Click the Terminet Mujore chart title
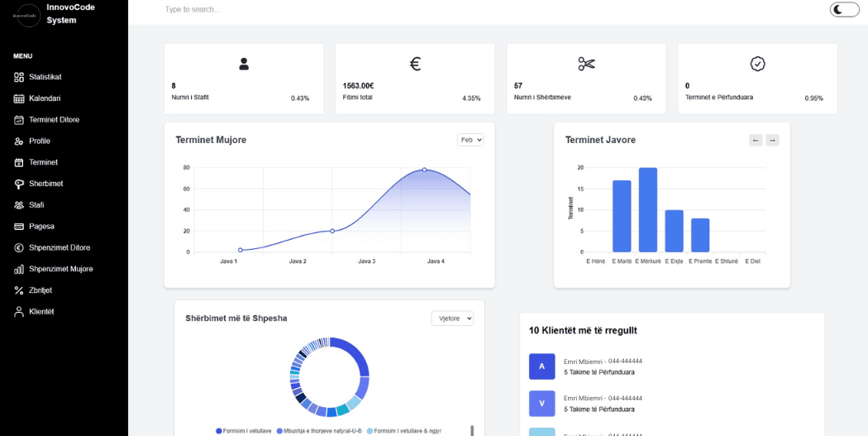The image size is (868, 436). click(211, 140)
